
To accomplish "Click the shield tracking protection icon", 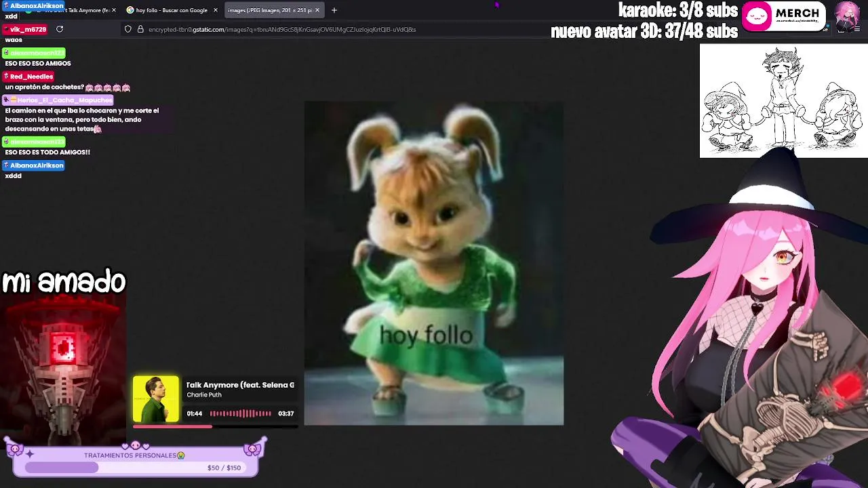I will 127,29.
